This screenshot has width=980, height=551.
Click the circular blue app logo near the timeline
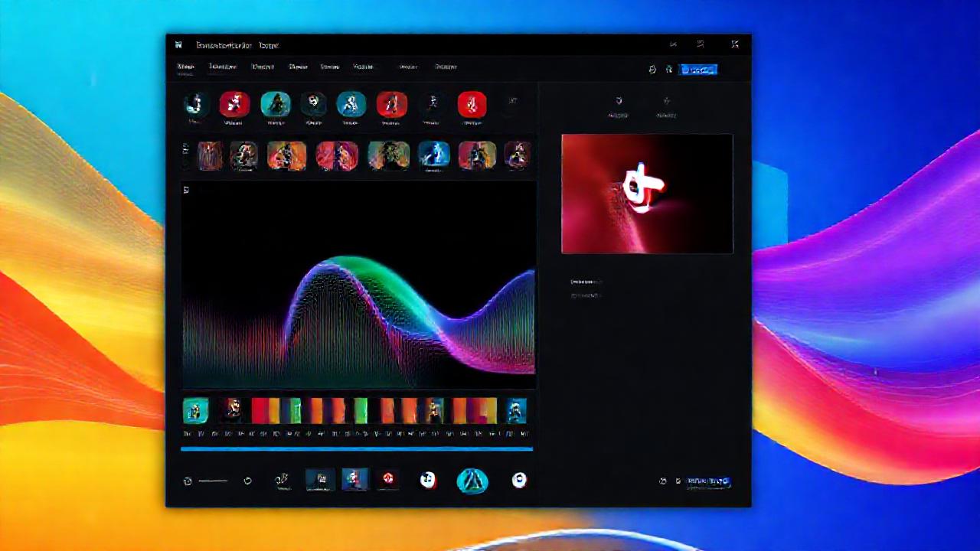pos(472,480)
